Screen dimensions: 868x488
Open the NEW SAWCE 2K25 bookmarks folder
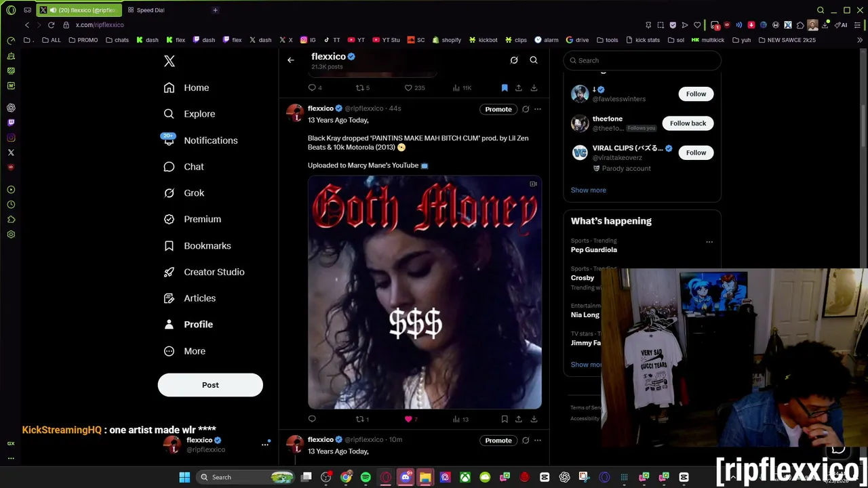(787, 40)
